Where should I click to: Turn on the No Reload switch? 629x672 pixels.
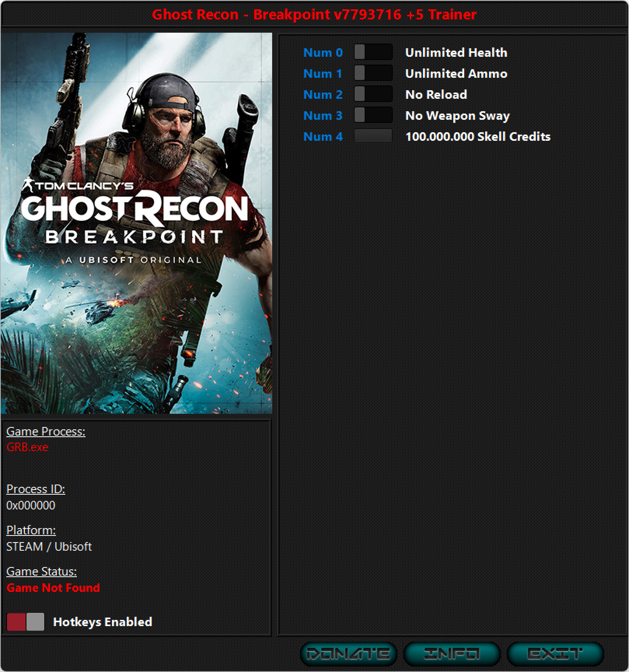(373, 94)
